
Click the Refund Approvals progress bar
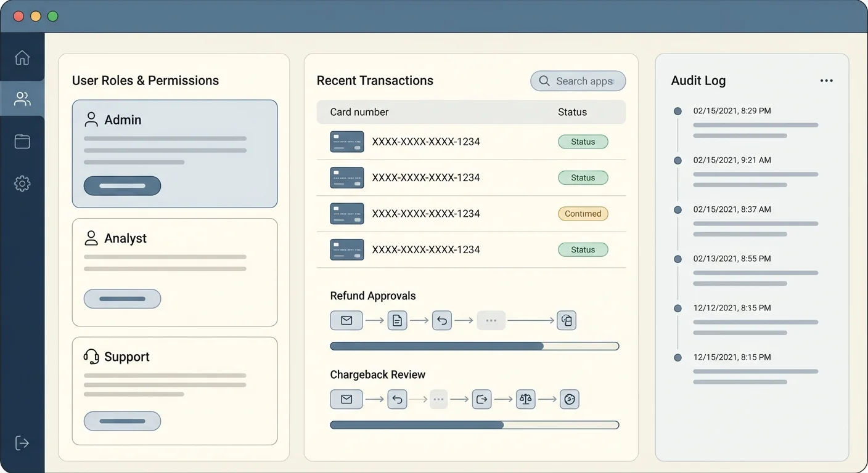(x=475, y=346)
